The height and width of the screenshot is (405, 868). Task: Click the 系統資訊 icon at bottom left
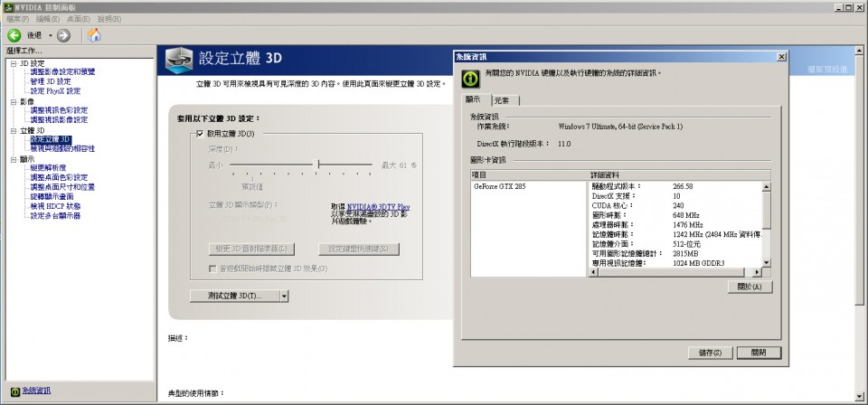[x=15, y=391]
